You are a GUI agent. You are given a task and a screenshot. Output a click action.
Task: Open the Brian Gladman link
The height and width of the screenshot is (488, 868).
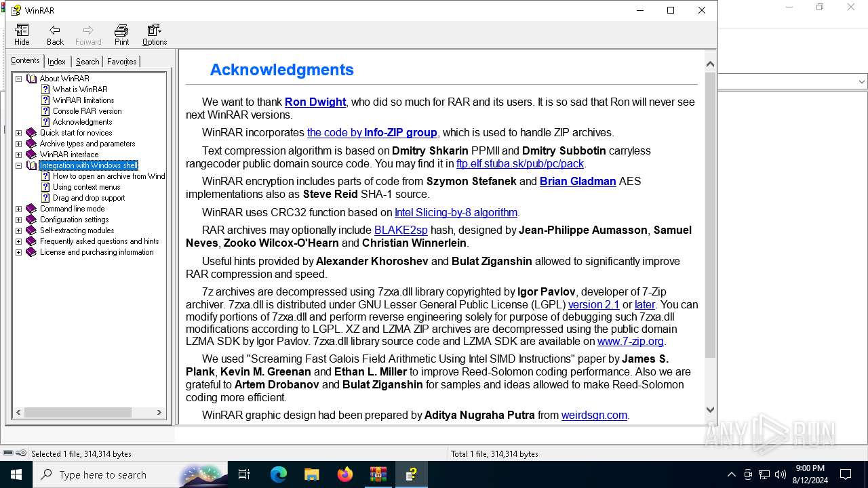(578, 181)
